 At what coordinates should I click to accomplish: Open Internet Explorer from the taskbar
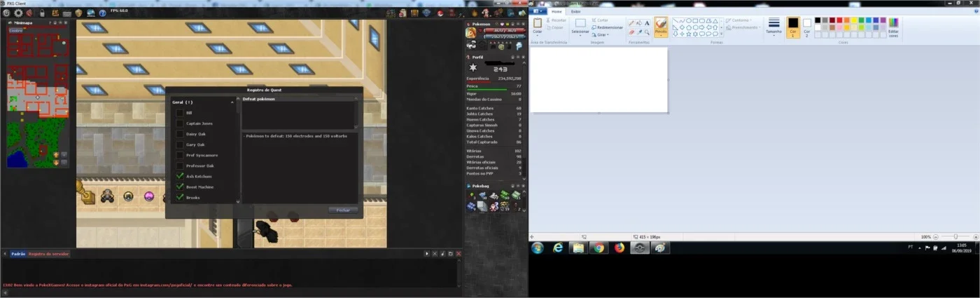tap(558, 248)
